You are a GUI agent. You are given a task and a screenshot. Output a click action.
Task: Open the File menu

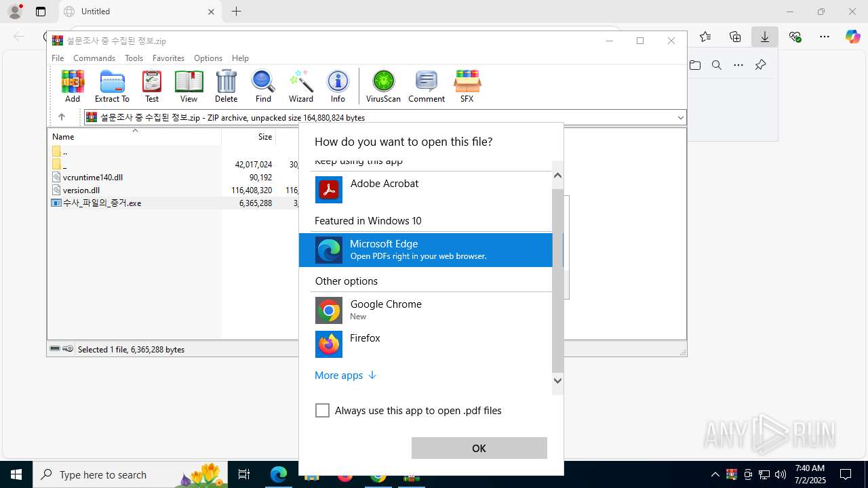point(58,58)
